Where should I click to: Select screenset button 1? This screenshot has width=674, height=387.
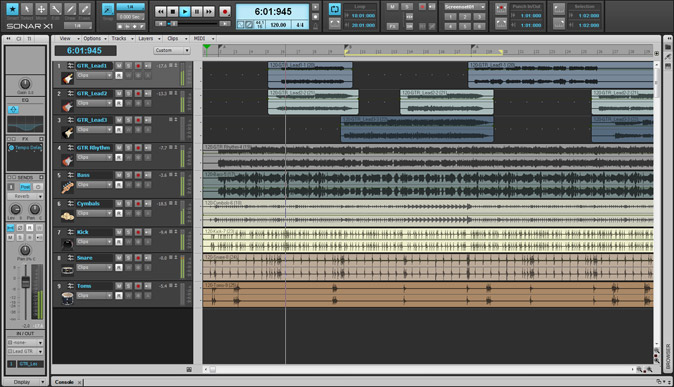(450, 17)
